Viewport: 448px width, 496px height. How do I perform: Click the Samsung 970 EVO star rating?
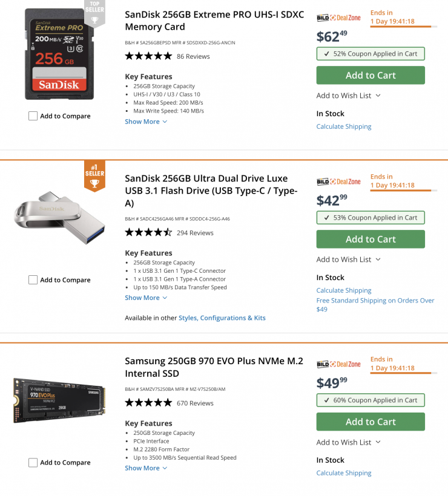point(148,403)
